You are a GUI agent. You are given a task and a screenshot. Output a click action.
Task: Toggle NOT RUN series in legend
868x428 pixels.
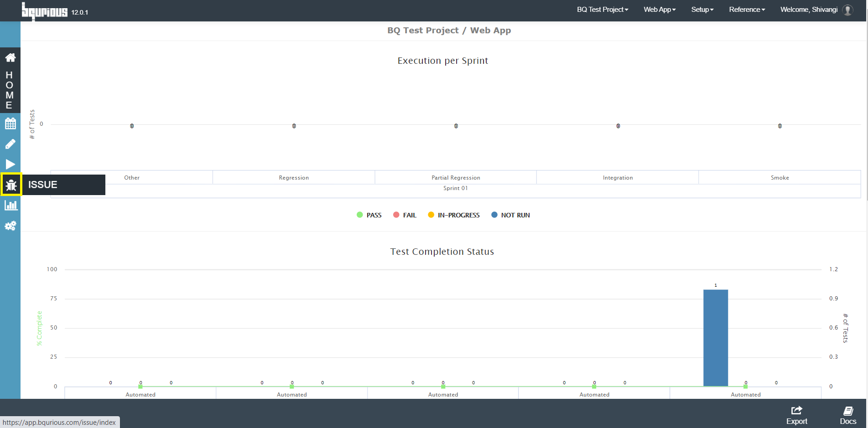510,215
